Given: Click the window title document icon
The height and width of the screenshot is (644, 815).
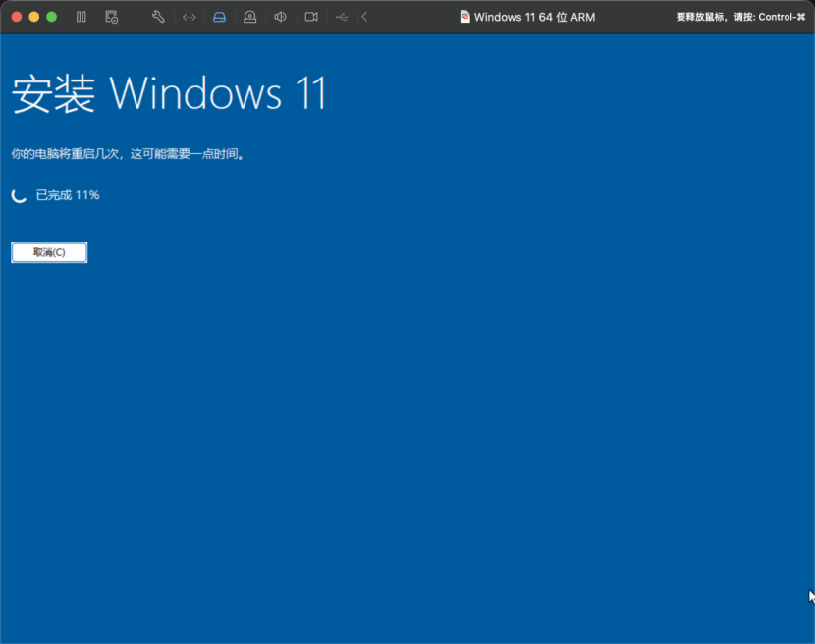Looking at the screenshot, I should 464,17.
